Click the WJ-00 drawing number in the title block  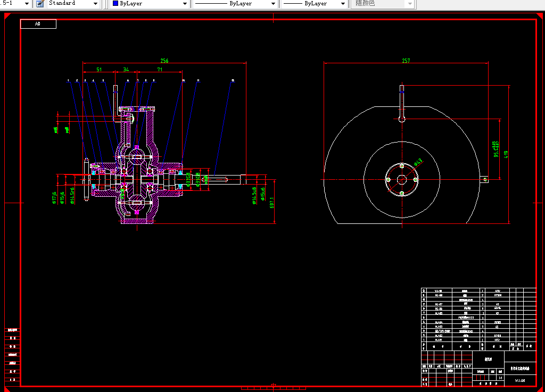coord(520,380)
